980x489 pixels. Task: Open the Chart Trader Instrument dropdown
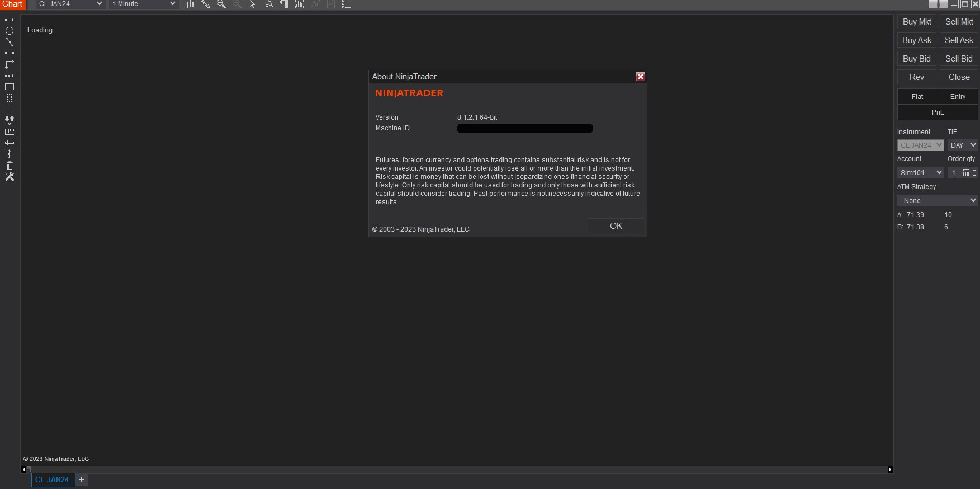(920, 145)
